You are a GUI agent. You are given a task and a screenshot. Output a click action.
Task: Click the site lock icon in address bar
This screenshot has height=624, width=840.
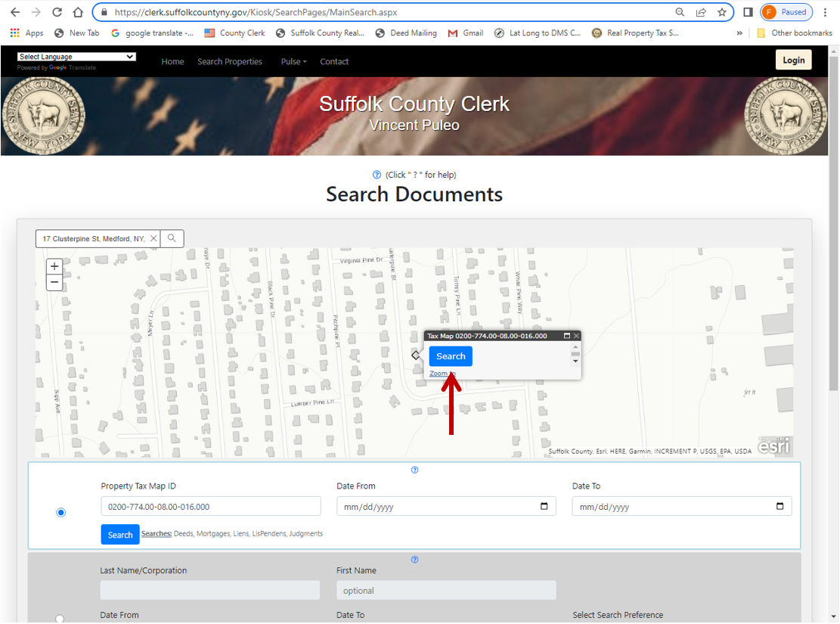click(x=104, y=12)
